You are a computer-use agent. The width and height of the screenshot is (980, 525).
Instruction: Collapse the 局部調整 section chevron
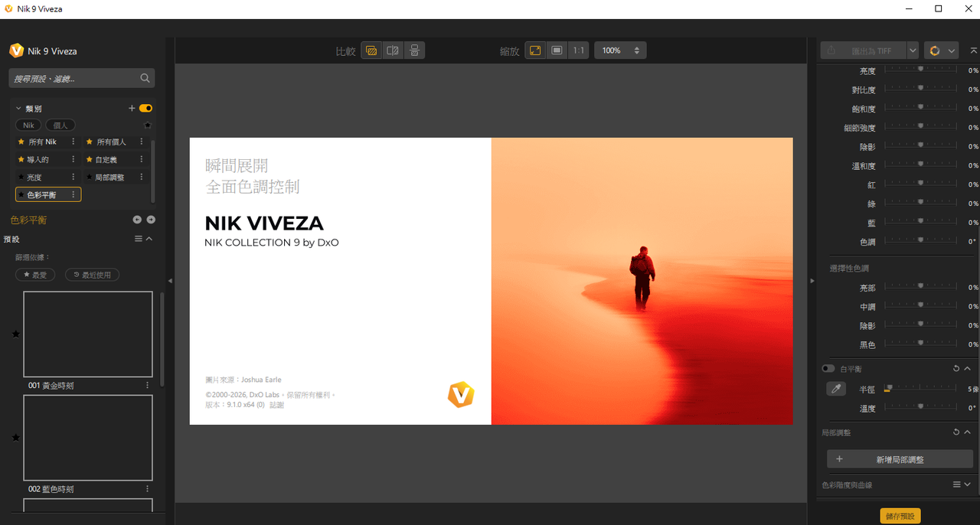coord(968,432)
